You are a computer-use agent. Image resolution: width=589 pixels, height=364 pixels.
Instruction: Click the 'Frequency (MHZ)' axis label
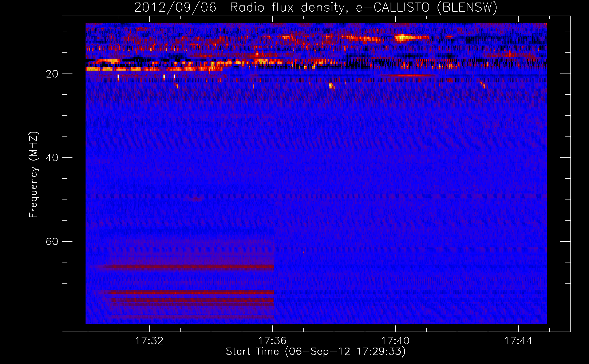point(33,175)
